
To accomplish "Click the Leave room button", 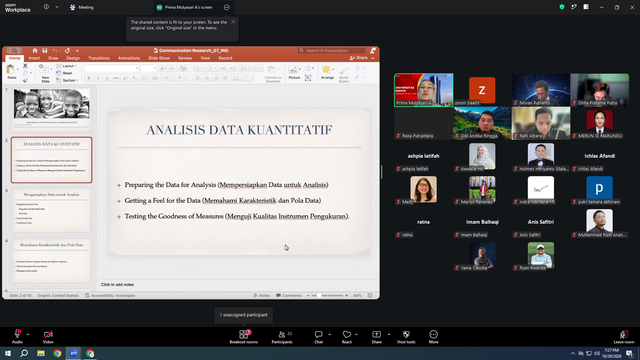I will [624, 337].
